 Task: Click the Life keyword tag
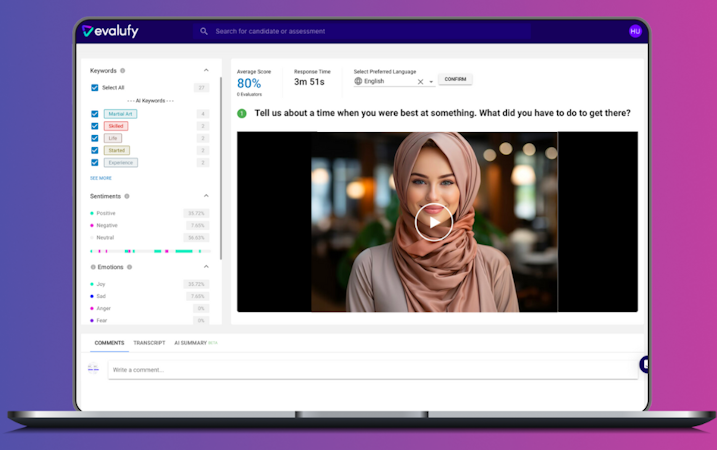112,138
